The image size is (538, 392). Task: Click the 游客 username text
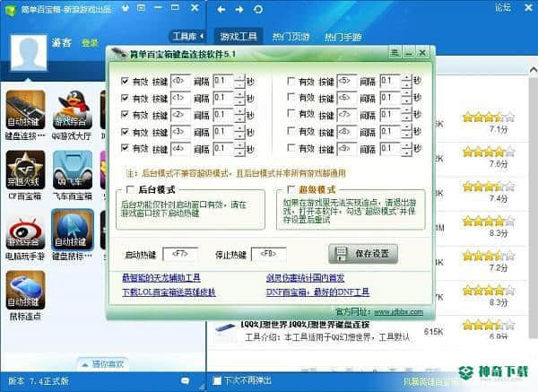[61, 42]
